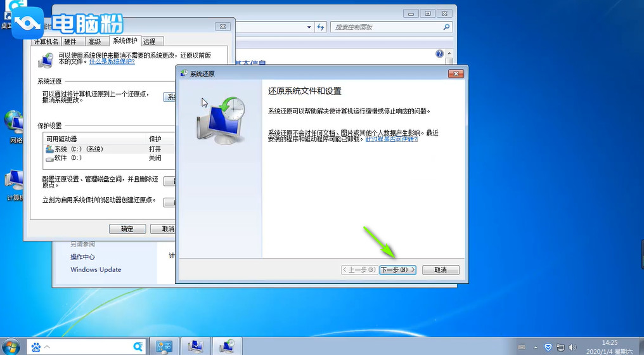
Task: Click the taskbar clock showing 14:25
Action: pos(610,347)
